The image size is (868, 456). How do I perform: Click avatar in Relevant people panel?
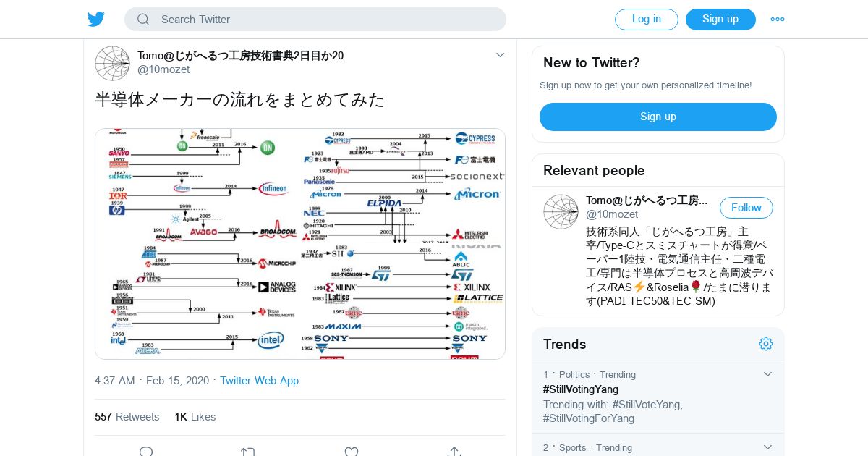[x=561, y=211]
